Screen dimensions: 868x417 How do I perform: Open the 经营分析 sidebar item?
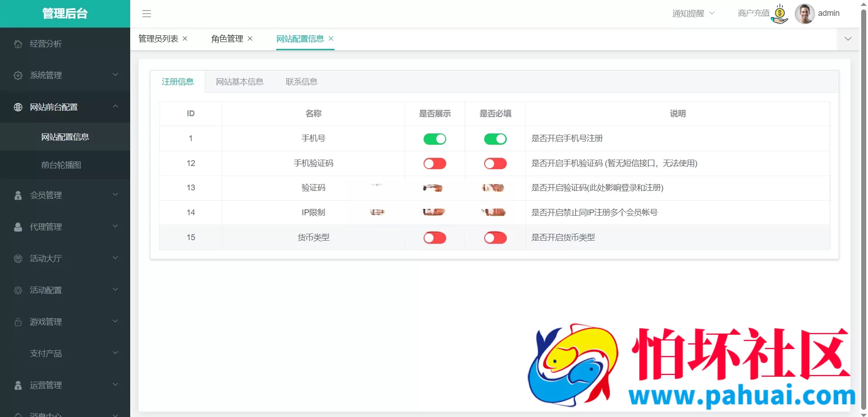65,44
